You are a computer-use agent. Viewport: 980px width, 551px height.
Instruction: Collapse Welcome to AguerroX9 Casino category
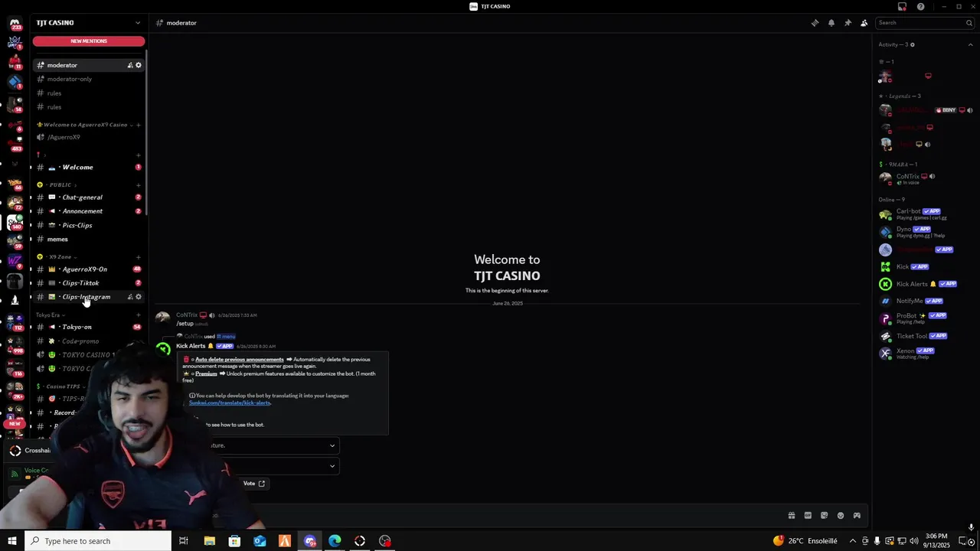pyautogui.click(x=86, y=125)
